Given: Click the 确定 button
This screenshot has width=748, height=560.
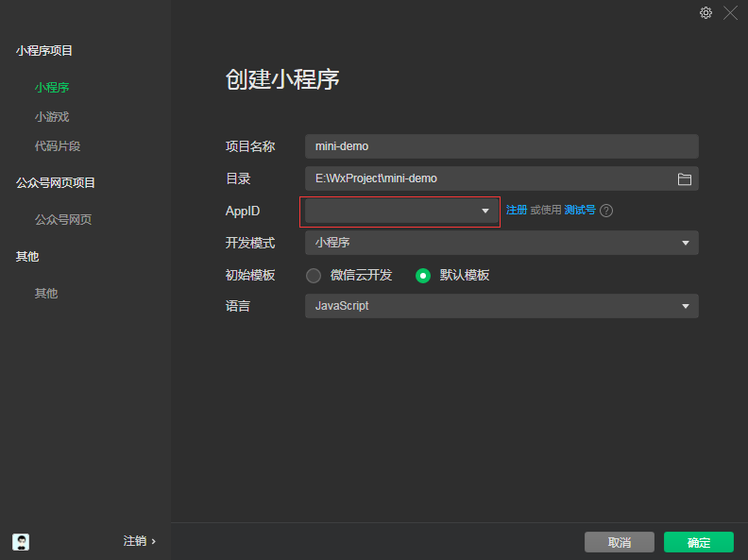Looking at the screenshot, I should coord(699,542).
